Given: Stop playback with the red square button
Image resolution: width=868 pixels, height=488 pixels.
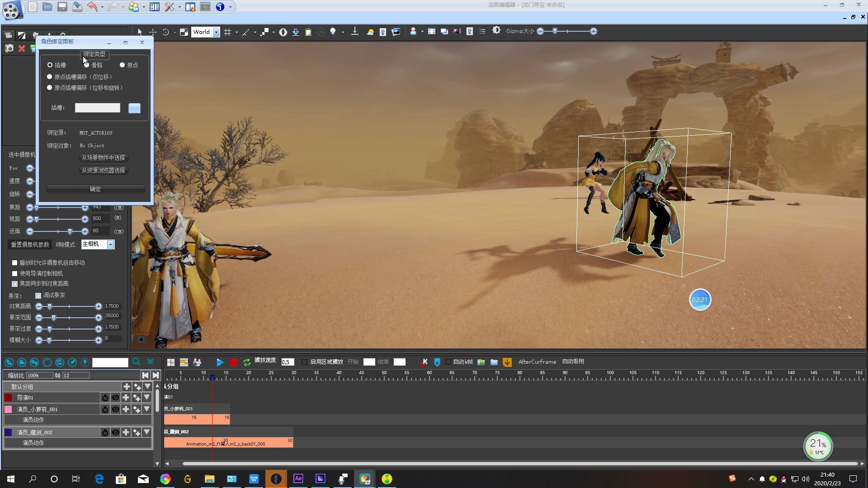Looking at the screenshot, I should pos(234,362).
